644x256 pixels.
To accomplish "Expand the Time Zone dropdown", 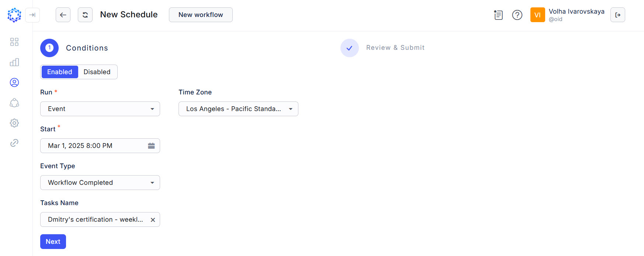I will point(238,109).
